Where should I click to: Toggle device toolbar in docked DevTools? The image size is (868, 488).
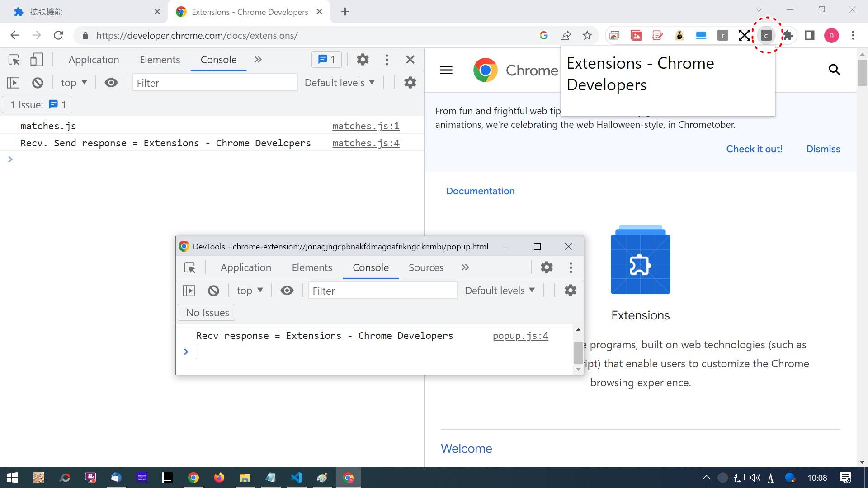[37, 60]
